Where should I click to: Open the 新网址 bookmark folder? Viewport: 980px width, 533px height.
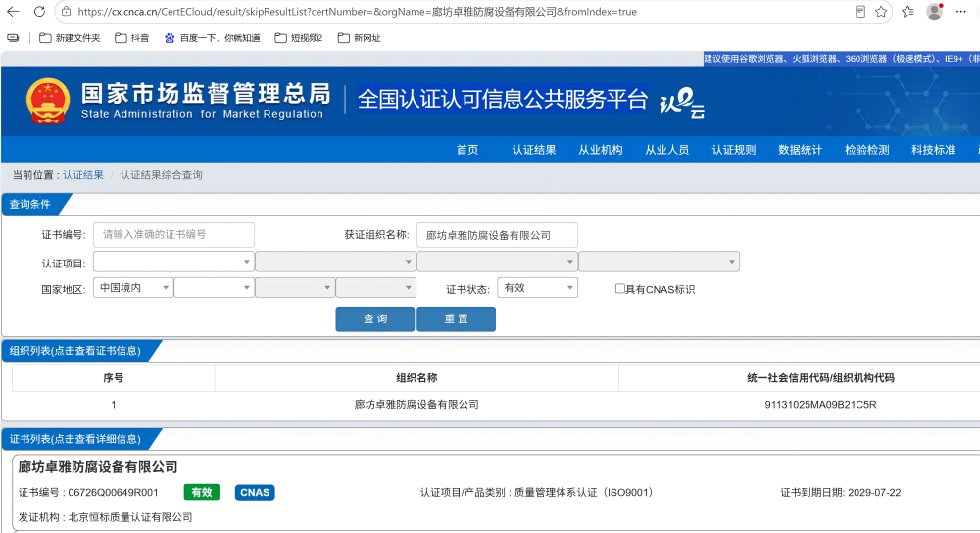point(360,38)
